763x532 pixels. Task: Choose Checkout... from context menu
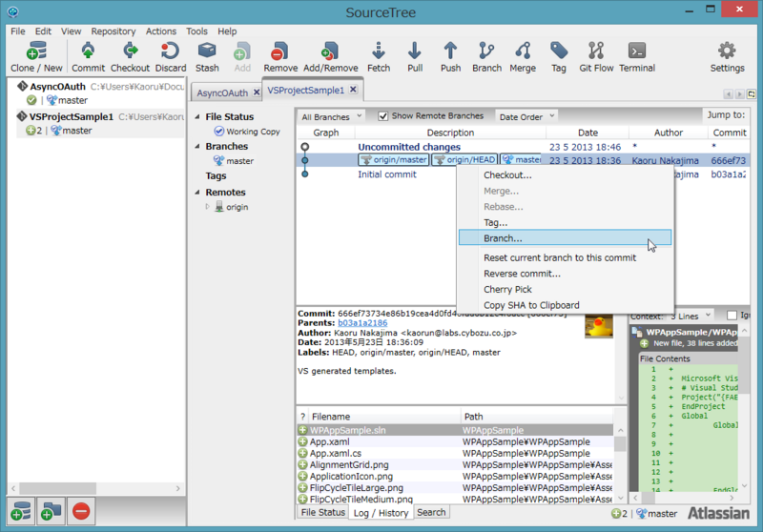tap(565, 175)
